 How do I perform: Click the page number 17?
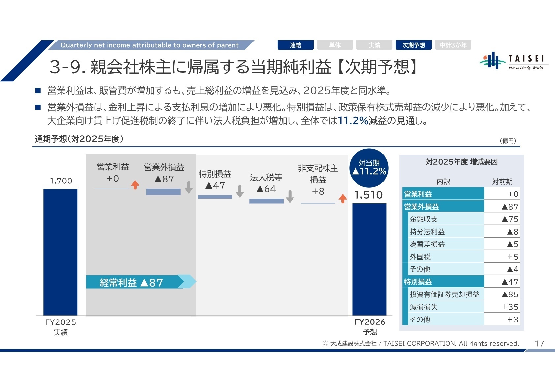point(539,343)
